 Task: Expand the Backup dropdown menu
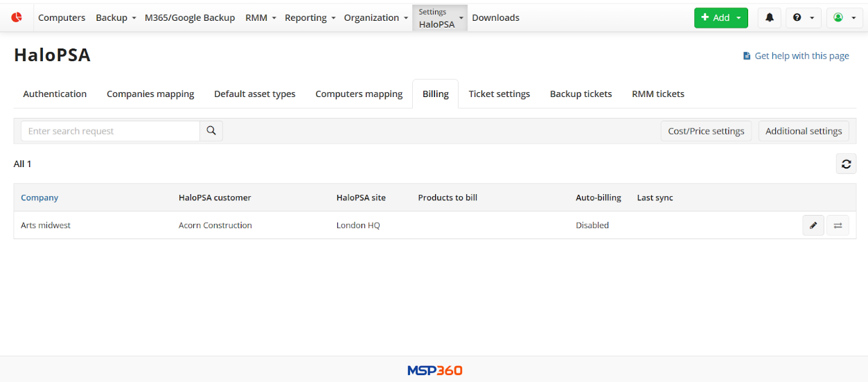[x=116, y=18]
